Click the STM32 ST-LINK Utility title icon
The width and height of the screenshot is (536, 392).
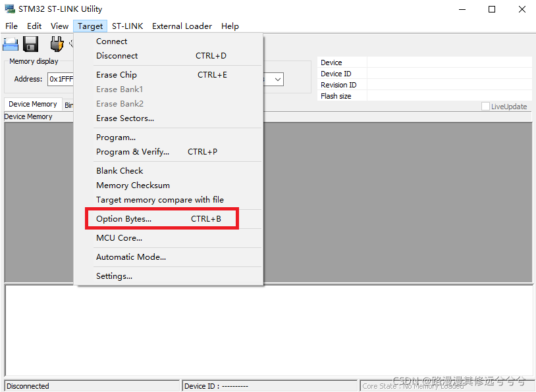pos(10,9)
